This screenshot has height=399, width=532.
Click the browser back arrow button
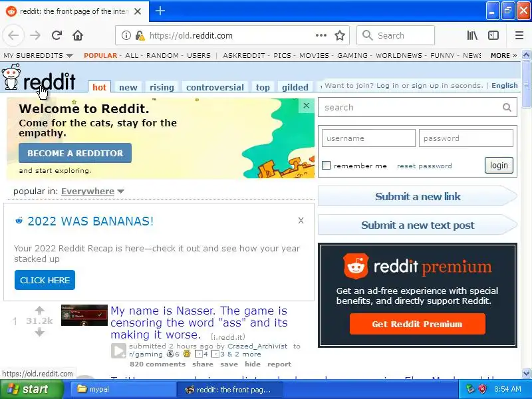point(13,35)
